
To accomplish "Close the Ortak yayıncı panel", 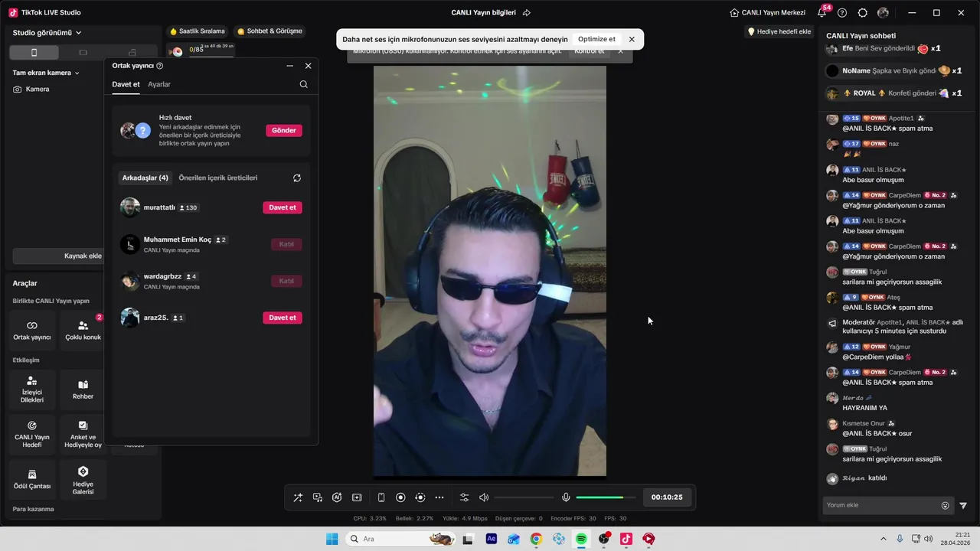I will tap(308, 66).
